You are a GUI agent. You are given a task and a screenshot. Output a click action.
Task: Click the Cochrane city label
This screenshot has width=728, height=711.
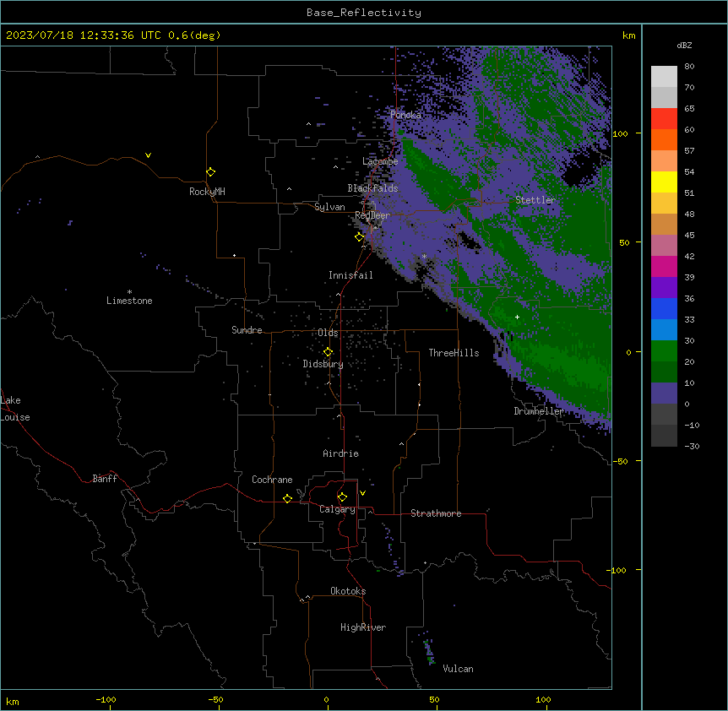[272, 480]
